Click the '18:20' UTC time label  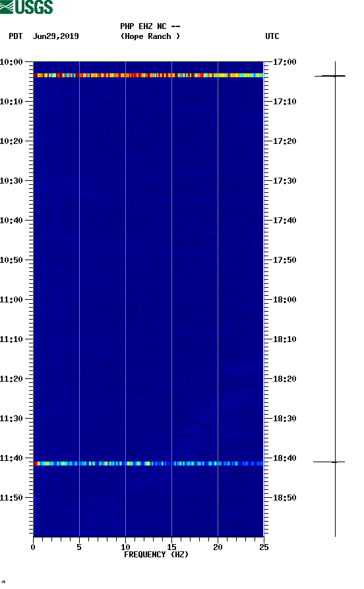click(284, 379)
